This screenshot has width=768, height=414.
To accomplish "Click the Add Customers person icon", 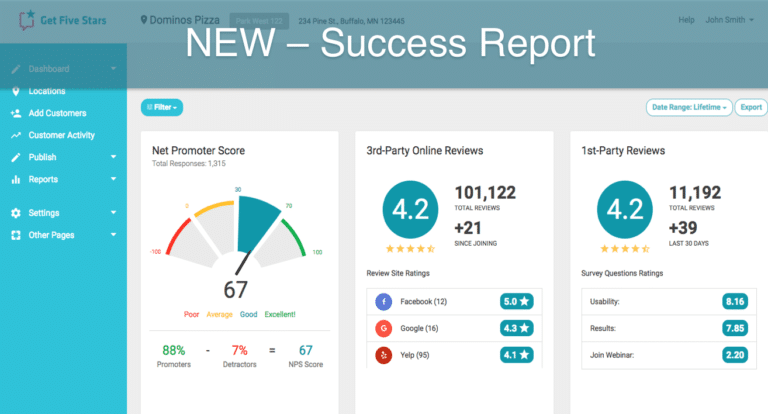I will pos(16,113).
